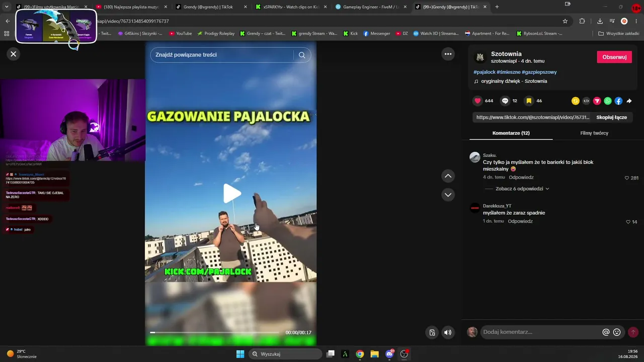This screenshot has height=362, width=644.
Task: Mute the video sound
Action: point(448,332)
